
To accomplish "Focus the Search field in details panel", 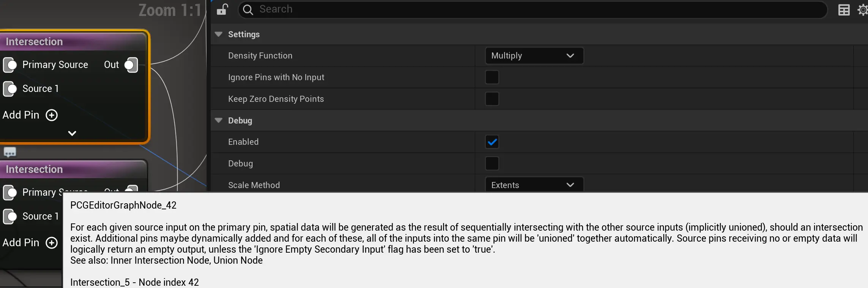I will click(532, 9).
